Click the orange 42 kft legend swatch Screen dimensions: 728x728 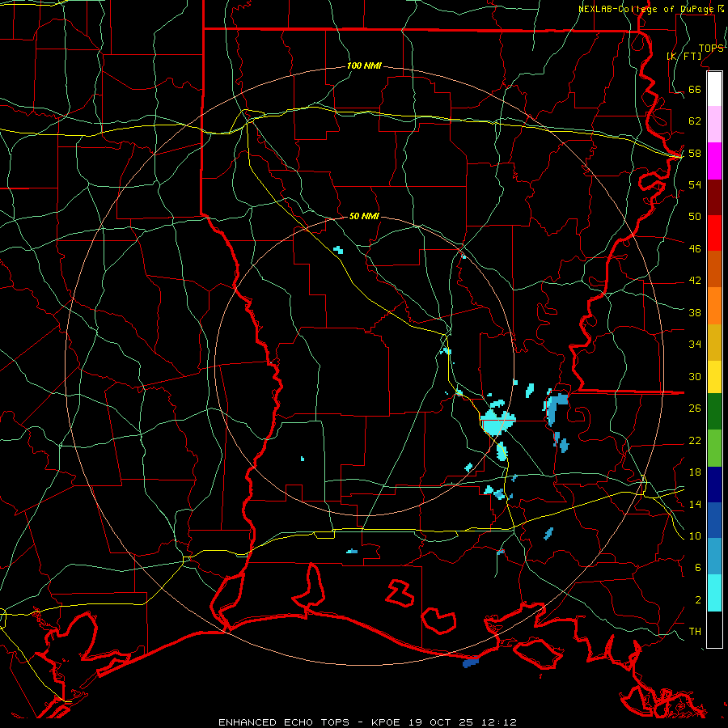coord(714,306)
